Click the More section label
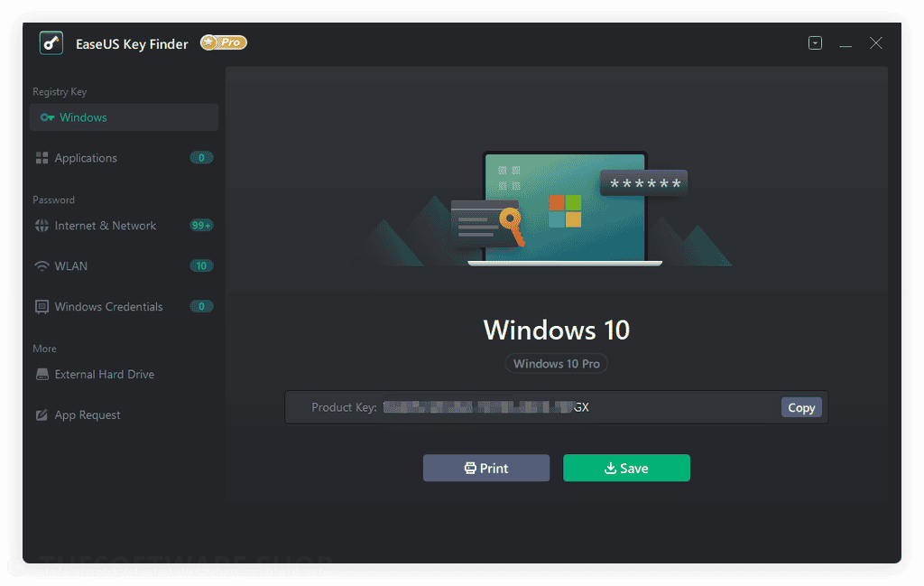The height and width of the screenshot is (586, 924). click(x=45, y=349)
